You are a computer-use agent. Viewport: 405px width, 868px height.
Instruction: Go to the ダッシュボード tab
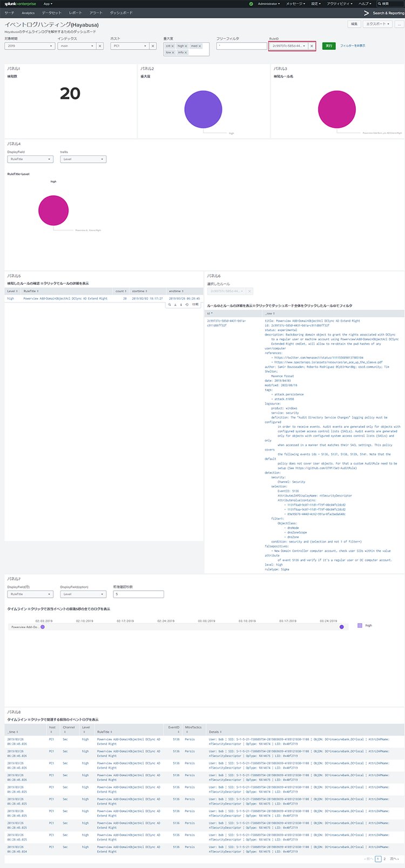coord(121,12)
